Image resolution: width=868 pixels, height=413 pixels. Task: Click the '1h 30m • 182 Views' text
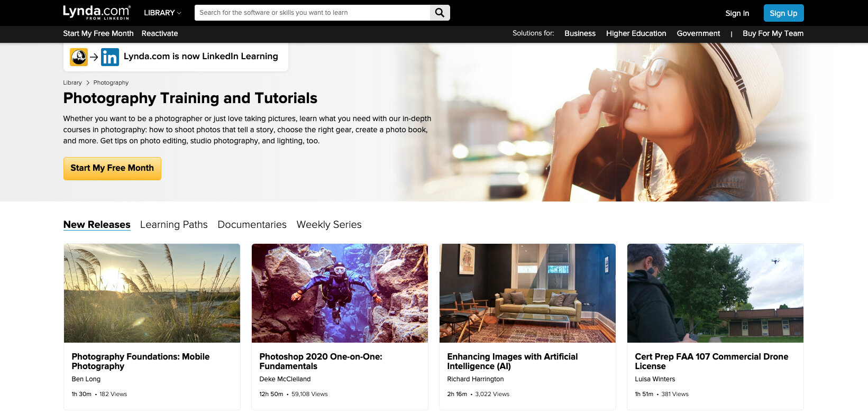(99, 394)
